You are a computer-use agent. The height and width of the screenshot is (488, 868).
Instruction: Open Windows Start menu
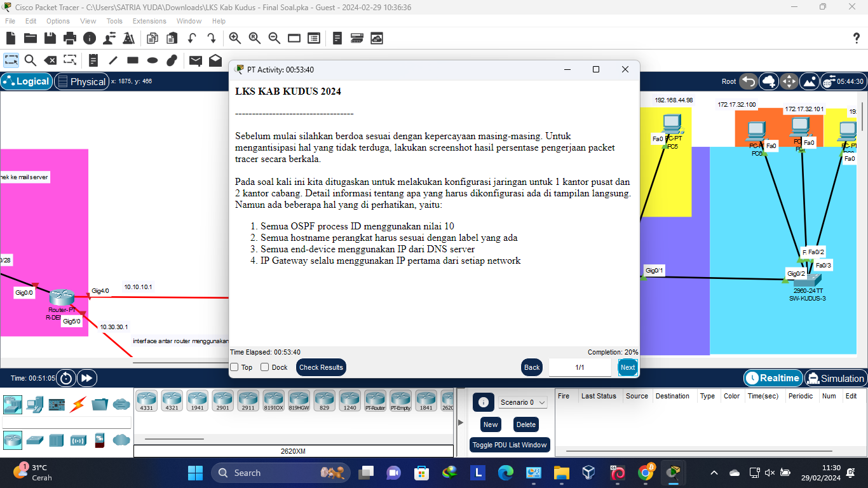point(195,473)
